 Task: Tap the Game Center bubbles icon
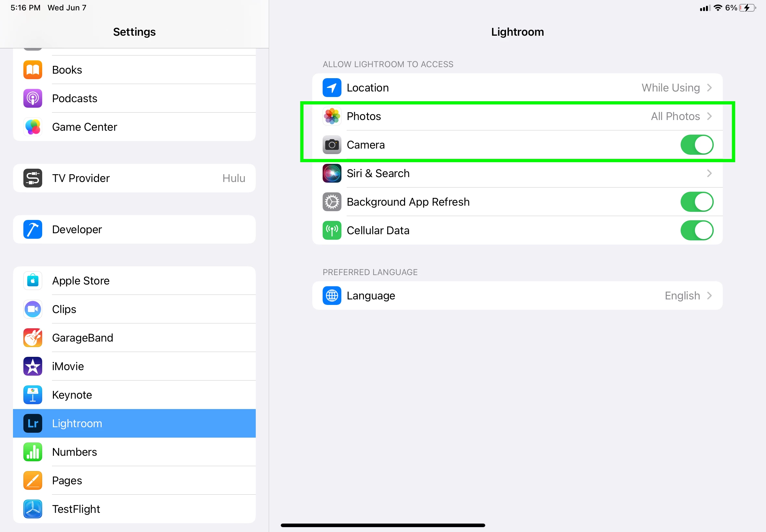(x=33, y=127)
